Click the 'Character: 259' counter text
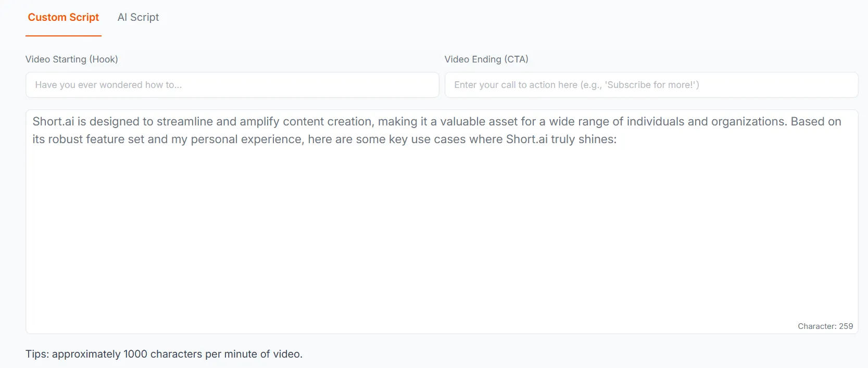Image resolution: width=868 pixels, height=368 pixels. coord(825,326)
